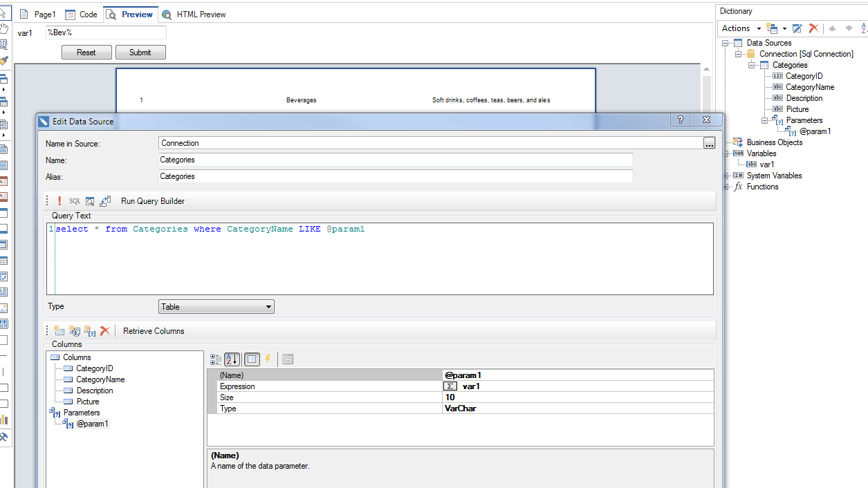This screenshot has height=488, width=868.
Task: Click the Name in Source field
Action: click(430, 143)
